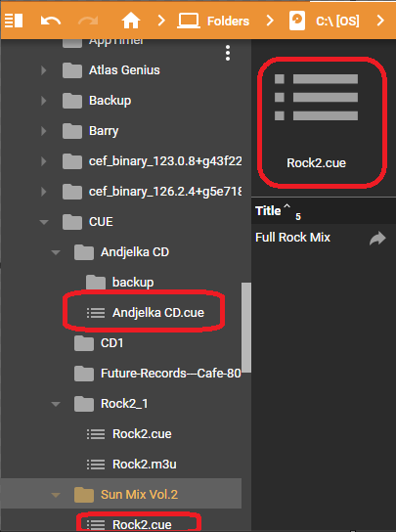Select the CUE tree entry
Image resolution: width=396 pixels, height=532 pixels.
(101, 222)
